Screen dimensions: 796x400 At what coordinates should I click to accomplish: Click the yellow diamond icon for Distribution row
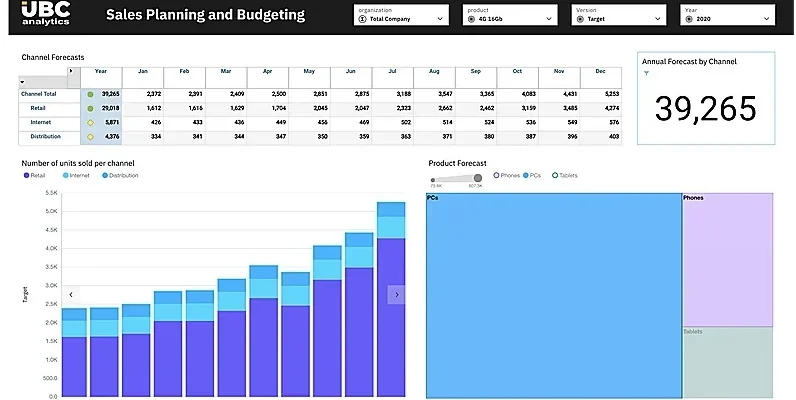[90, 136]
